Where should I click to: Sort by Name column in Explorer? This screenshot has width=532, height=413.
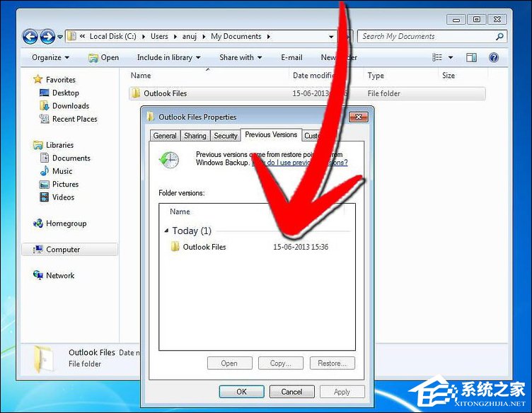[141, 75]
